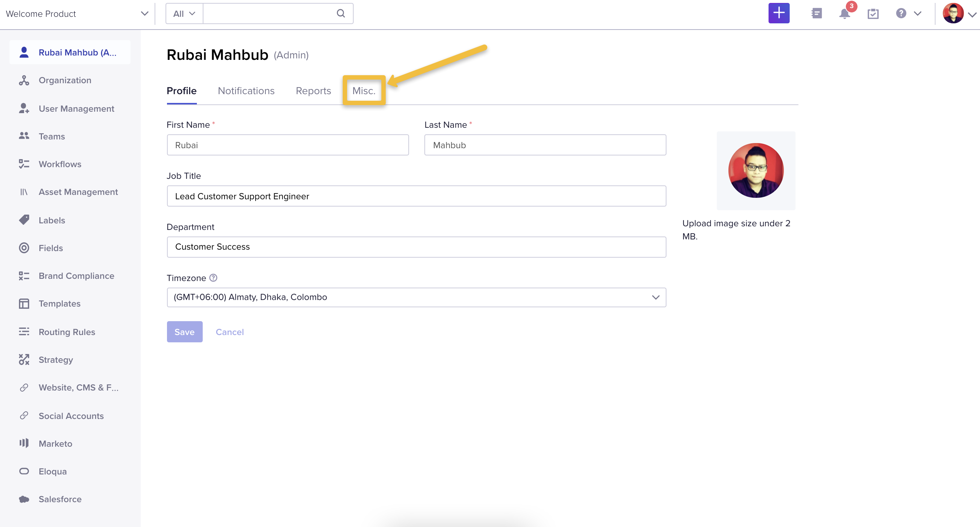Expand the timezone selector dropdown

[656, 297]
